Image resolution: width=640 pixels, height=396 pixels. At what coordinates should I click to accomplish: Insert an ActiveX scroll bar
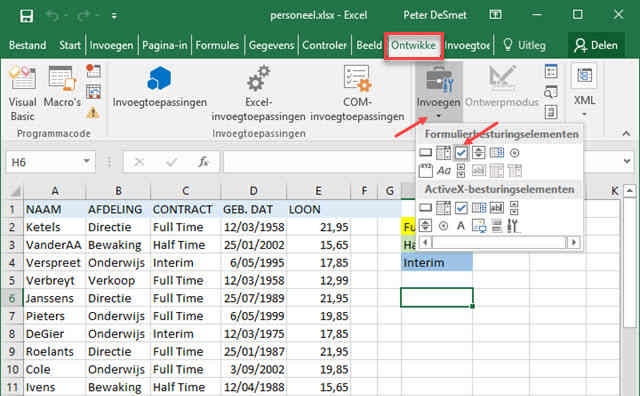click(514, 208)
